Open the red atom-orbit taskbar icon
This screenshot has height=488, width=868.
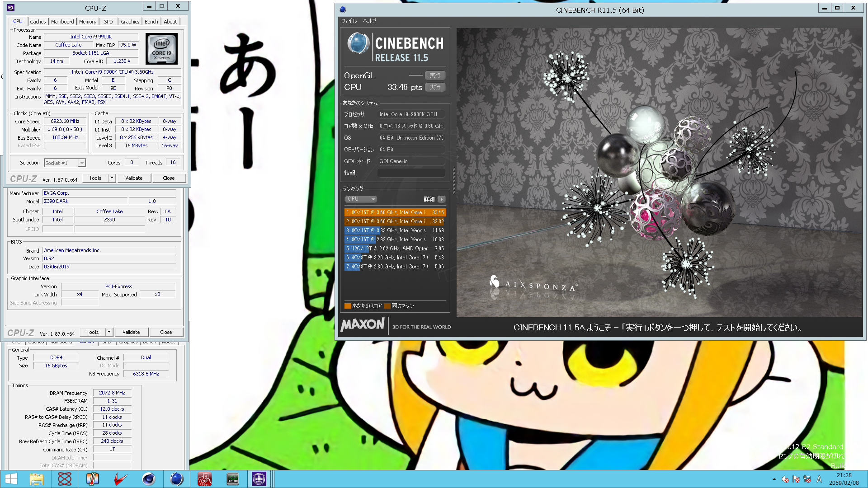click(x=65, y=479)
